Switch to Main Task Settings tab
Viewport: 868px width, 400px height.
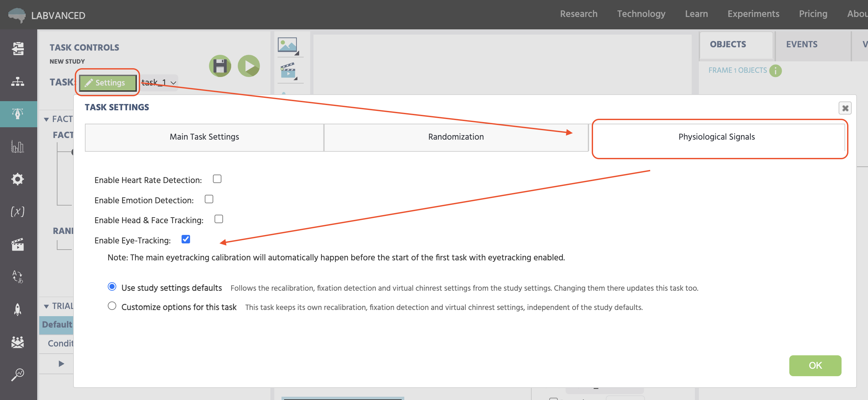point(204,137)
